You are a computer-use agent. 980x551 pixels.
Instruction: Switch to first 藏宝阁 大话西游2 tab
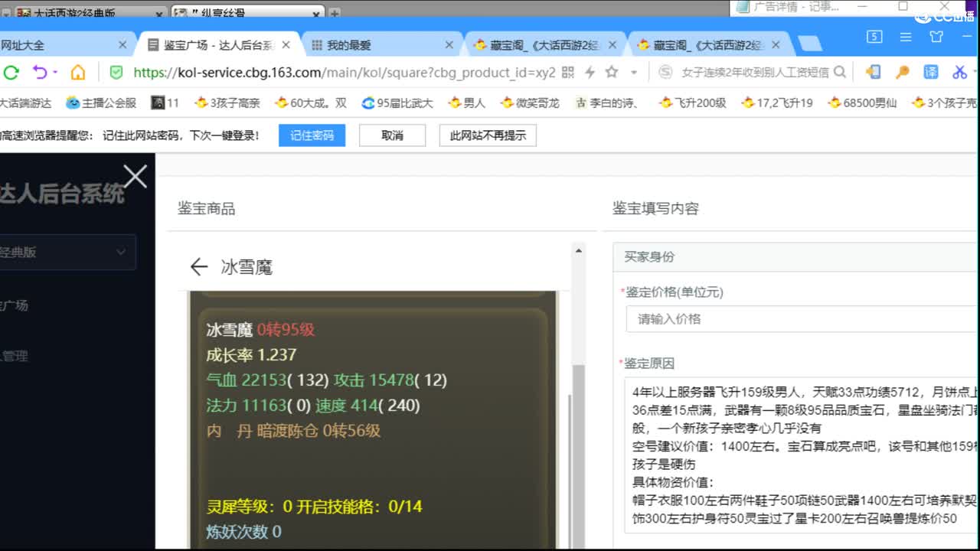[x=545, y=45]
